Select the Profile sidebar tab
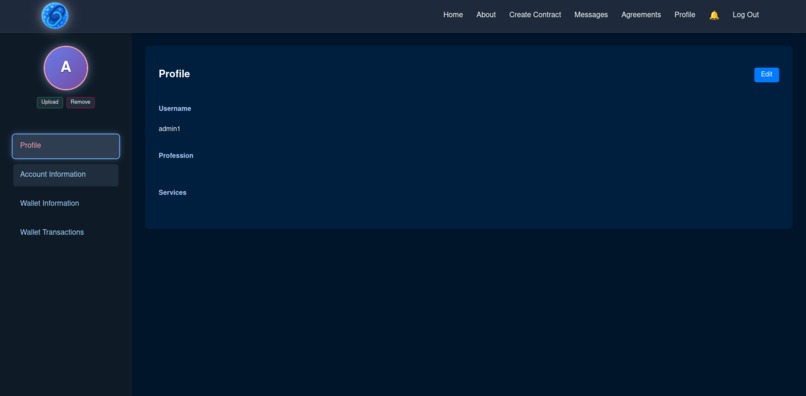Screen dimensions: 806x396 [x=66, y=146]
